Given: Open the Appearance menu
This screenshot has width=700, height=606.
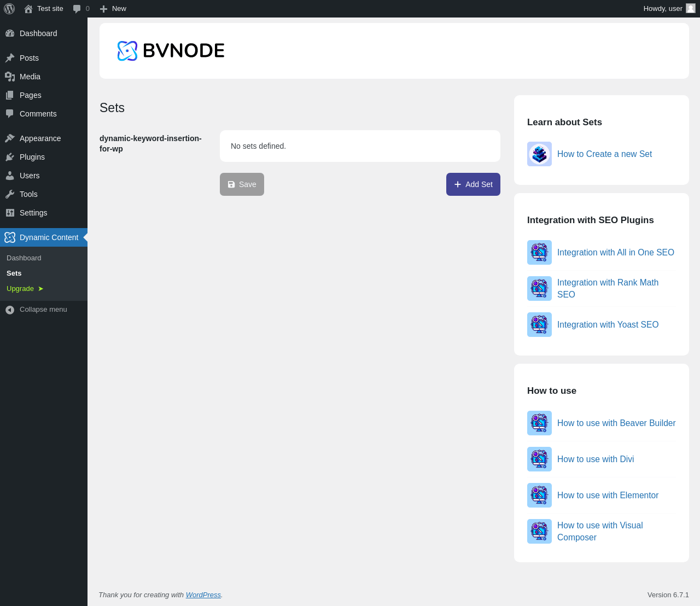Looking at the screenshot, I should pyautogui.click(x=44, y=138).
